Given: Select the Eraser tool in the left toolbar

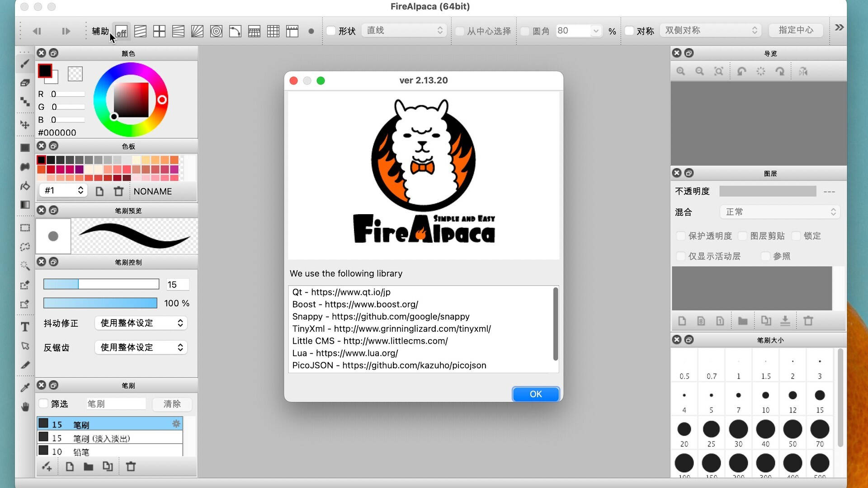Looking at the screenshot, I should 25,83.
